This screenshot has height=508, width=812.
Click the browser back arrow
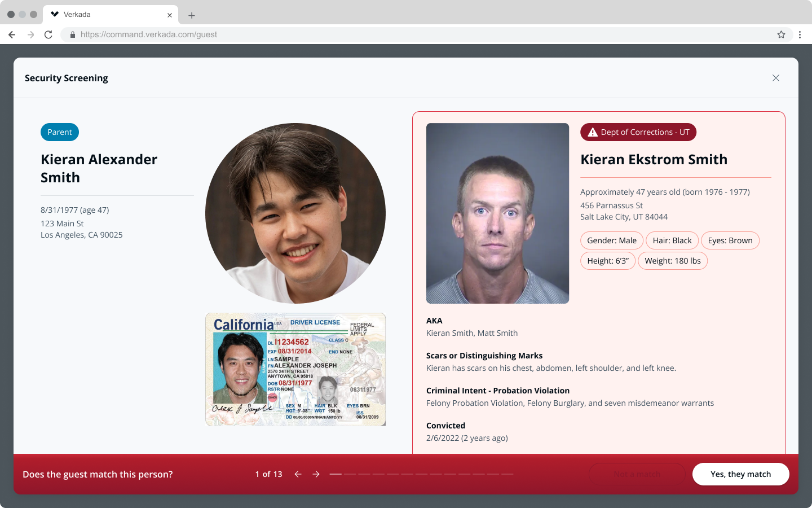pos(12,34)
